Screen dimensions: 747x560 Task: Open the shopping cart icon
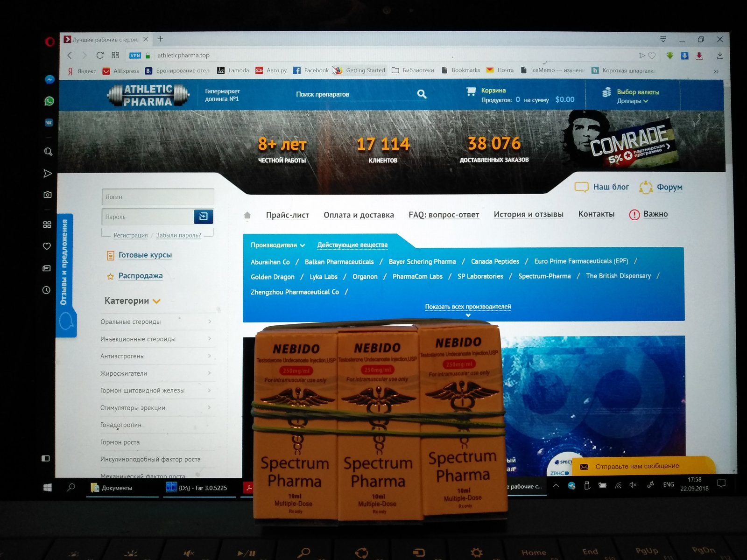471,92
